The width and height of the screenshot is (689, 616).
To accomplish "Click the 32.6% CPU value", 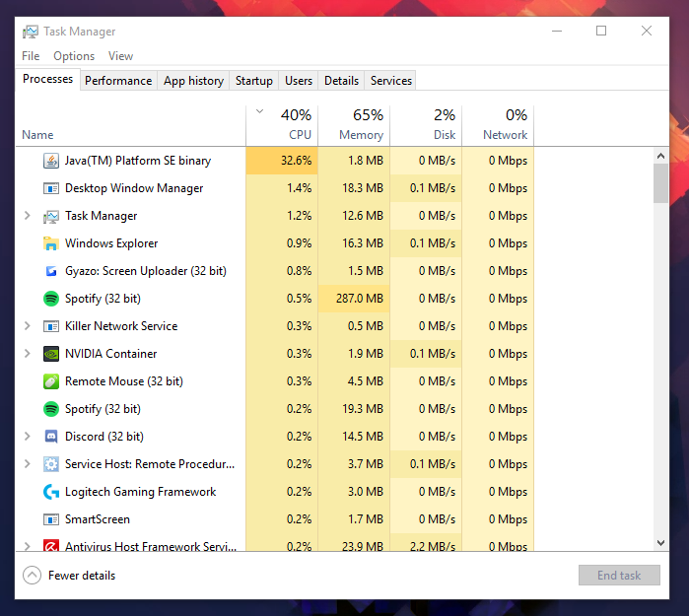I will coord(296,161).
